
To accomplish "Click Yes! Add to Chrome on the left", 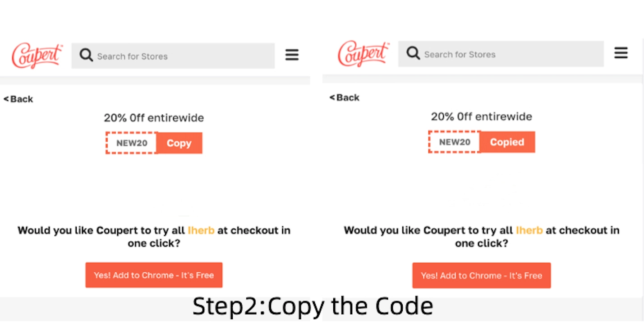I will pyautogui.click(x=154, y=275).
